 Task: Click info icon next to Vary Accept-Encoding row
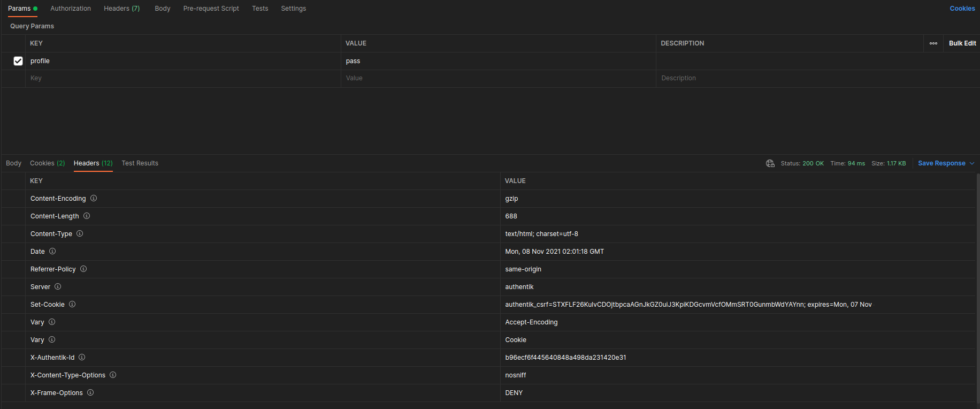(x=52, y=322)
